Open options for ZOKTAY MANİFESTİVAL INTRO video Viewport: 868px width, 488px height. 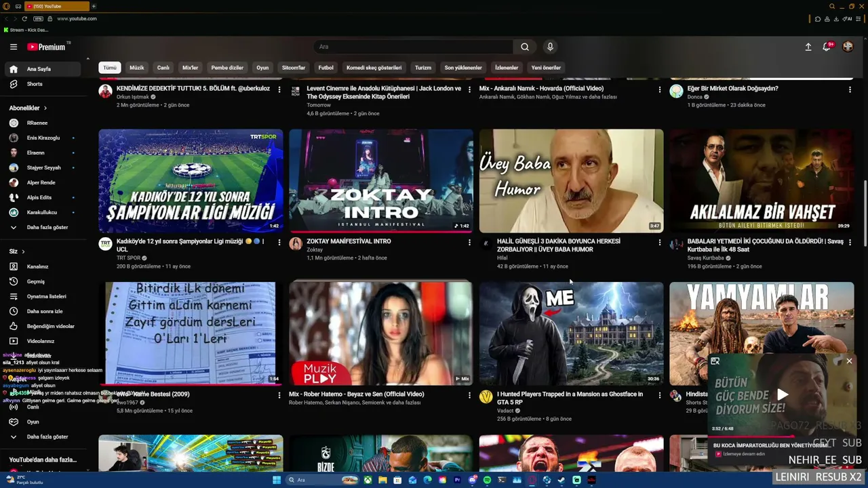(x=469, y=242)
